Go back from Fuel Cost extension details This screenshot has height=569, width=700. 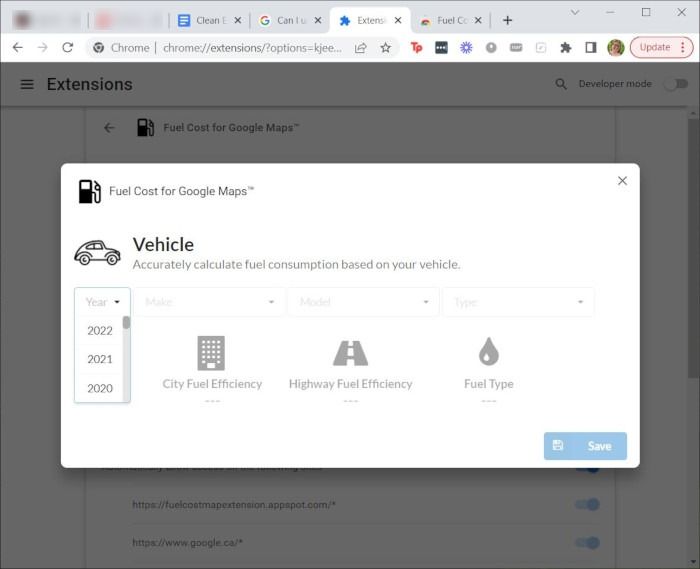(x=109, y=128)
